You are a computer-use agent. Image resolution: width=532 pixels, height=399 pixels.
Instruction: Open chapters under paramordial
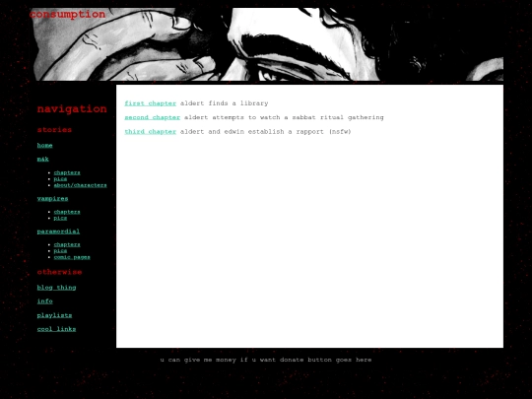click(x=67, y=244)
